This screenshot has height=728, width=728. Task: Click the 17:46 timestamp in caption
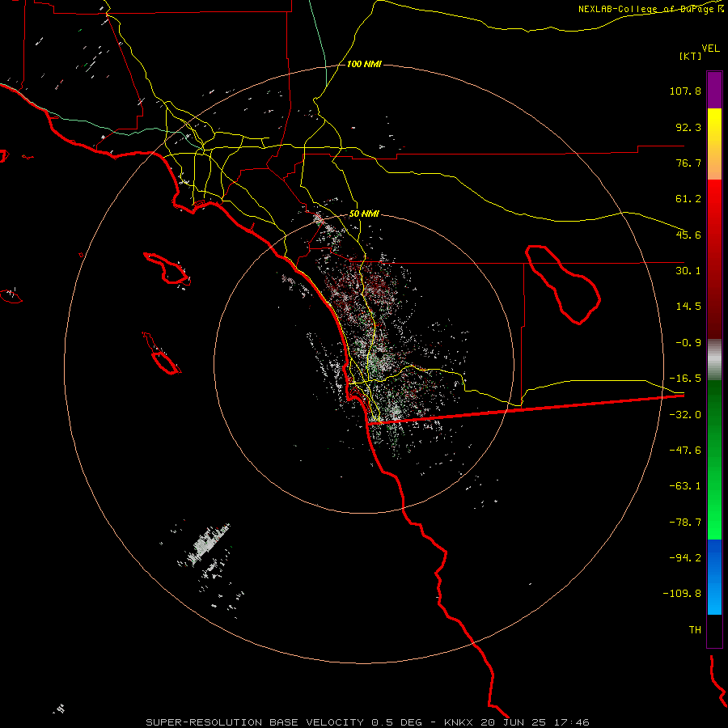[x=573, y=722]
